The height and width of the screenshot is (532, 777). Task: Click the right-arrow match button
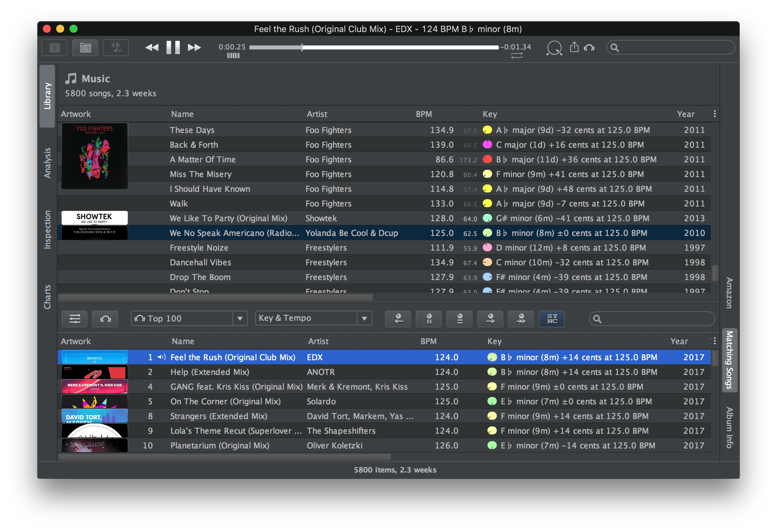click(490, 319)
